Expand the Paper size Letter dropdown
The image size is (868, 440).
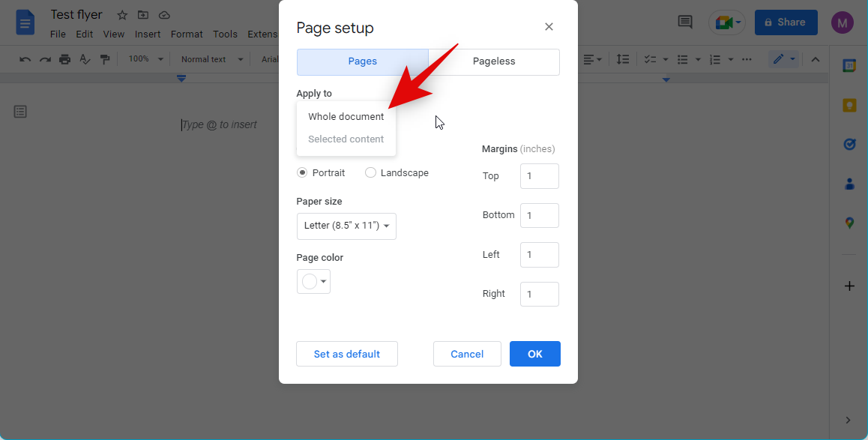[346, 226]
